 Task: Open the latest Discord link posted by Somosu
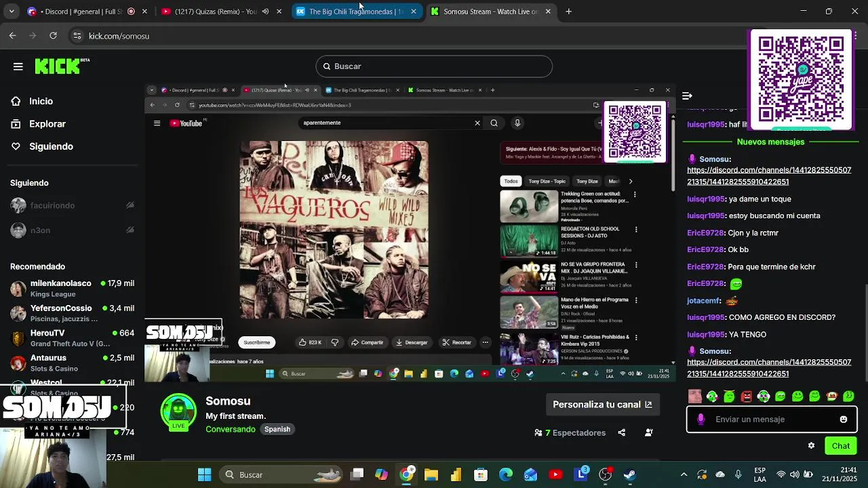click(x=769, y=368)
